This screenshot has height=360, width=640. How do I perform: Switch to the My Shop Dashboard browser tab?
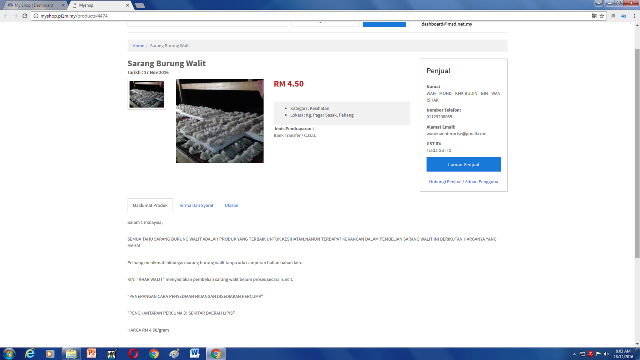pos(35,5)
